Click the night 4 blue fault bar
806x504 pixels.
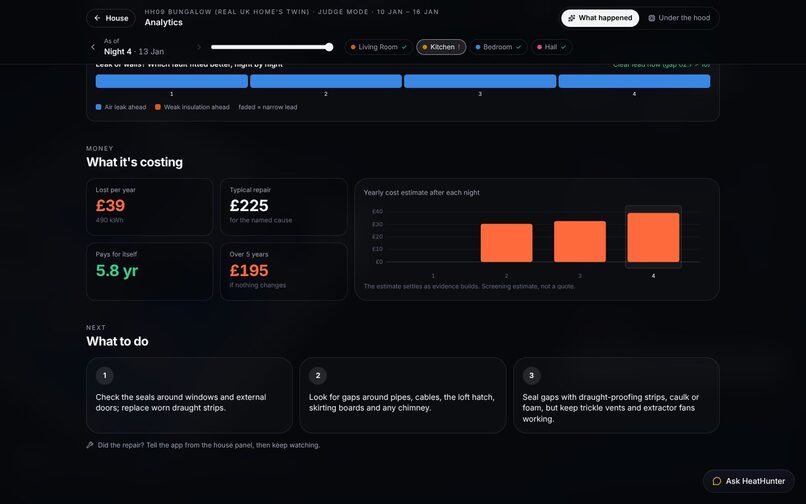click(634, 81)
